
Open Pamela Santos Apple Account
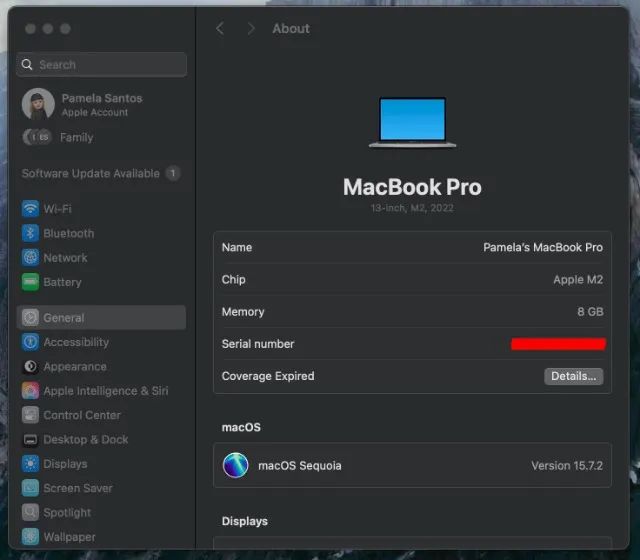102,104
